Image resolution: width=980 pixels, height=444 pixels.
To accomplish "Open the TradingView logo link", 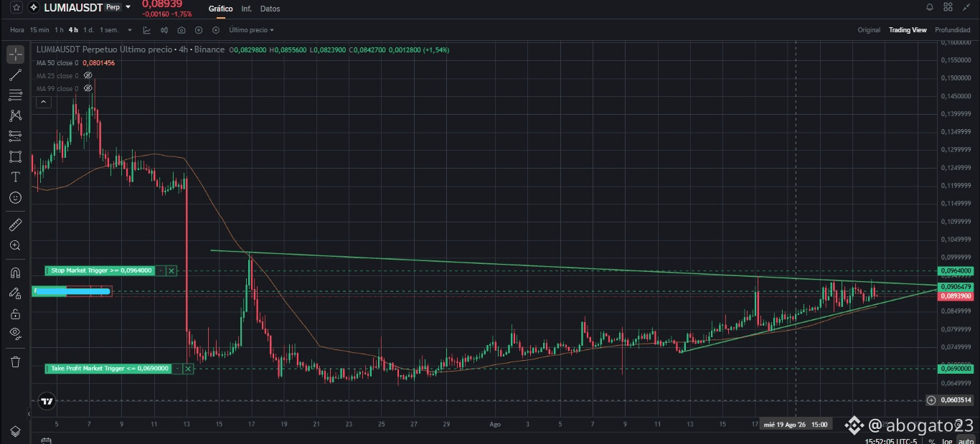I will coord(47,402).
